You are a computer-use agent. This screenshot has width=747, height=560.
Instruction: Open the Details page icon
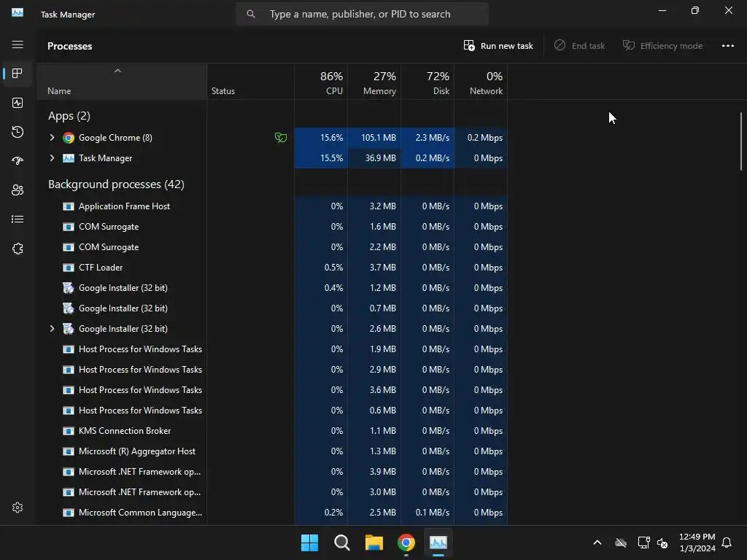point(18,219)
